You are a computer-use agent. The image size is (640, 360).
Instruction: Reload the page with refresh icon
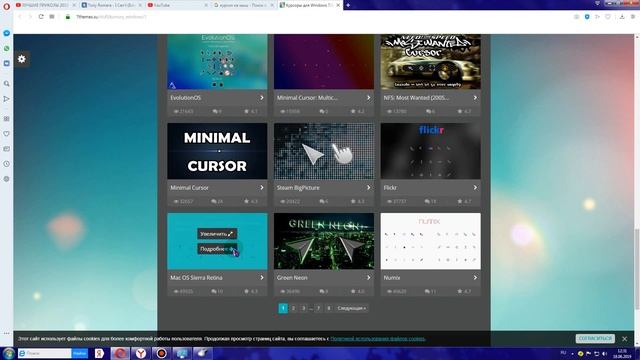click(41, 17)
